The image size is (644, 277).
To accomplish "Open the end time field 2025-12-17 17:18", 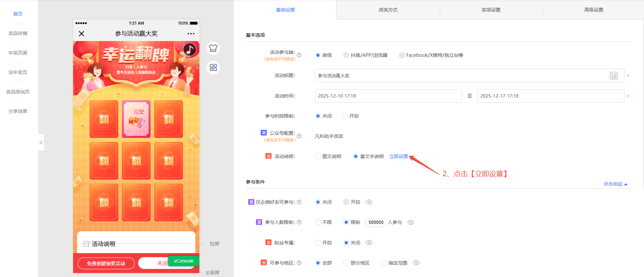I will [551, 96].
